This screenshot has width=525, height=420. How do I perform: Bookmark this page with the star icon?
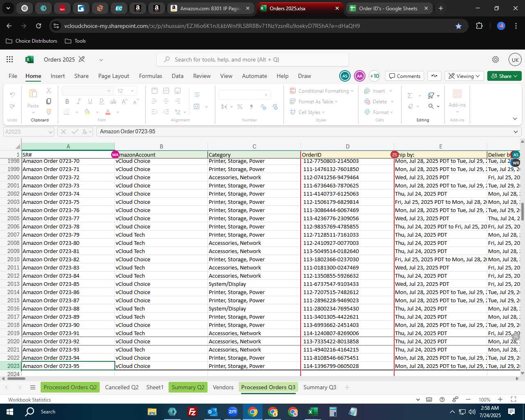click(459, 26)
